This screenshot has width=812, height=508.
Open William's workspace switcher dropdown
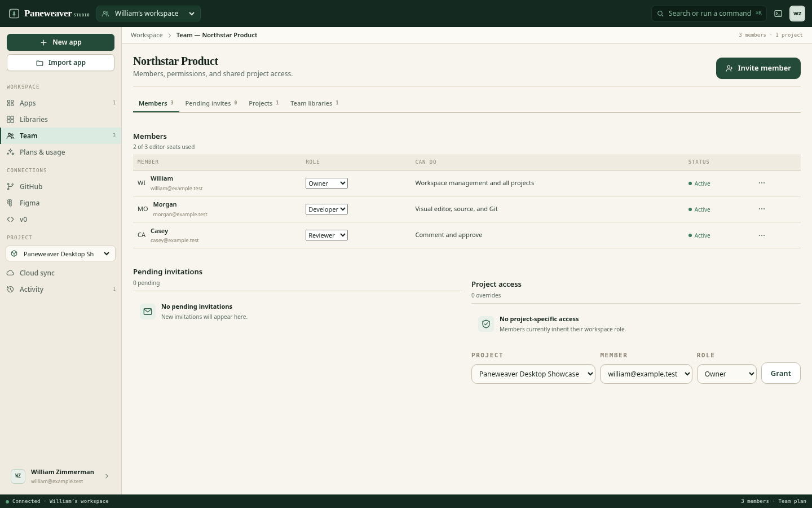pos(148,14)
